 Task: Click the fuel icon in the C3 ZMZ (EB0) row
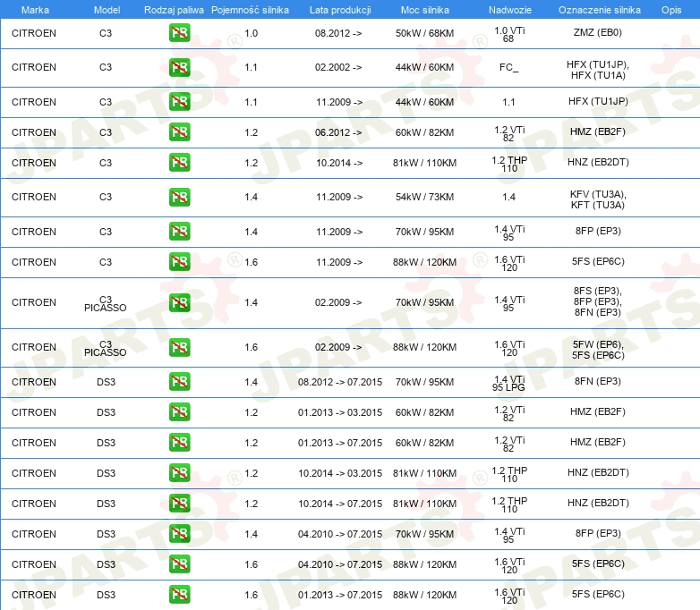click(x=179, y=33)
